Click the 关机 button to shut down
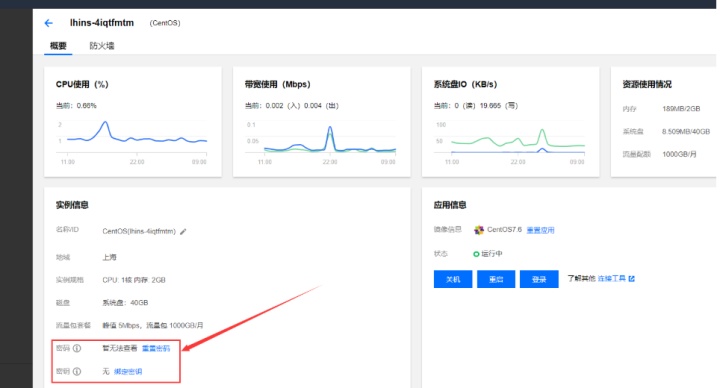 (x=453, y=279)
